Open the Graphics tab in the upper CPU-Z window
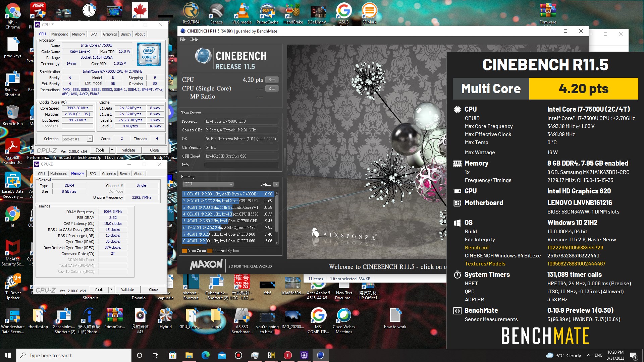The image size is (644, 362). click(110, 34)
